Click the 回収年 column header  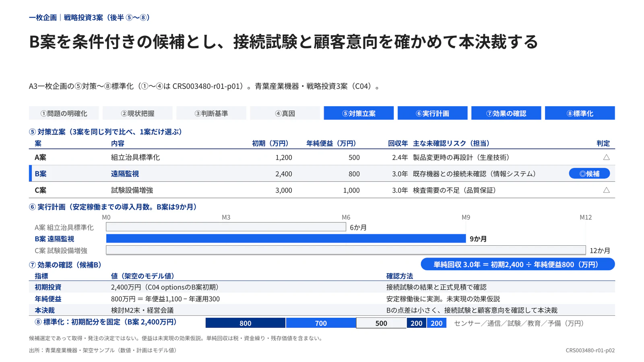398,143
